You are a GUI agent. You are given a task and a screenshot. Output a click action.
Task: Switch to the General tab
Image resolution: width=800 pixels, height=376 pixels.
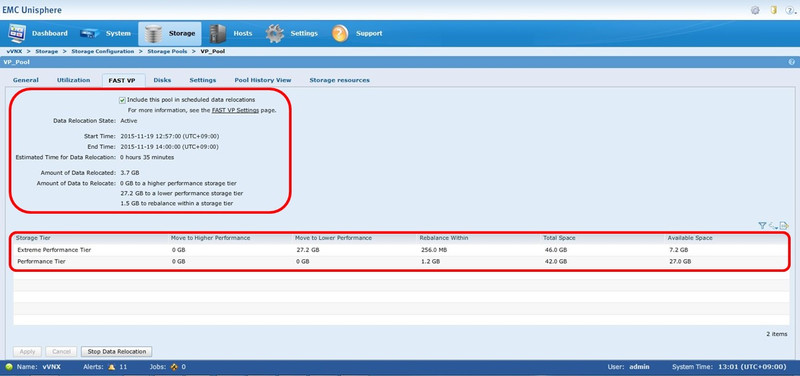(26, 80)
